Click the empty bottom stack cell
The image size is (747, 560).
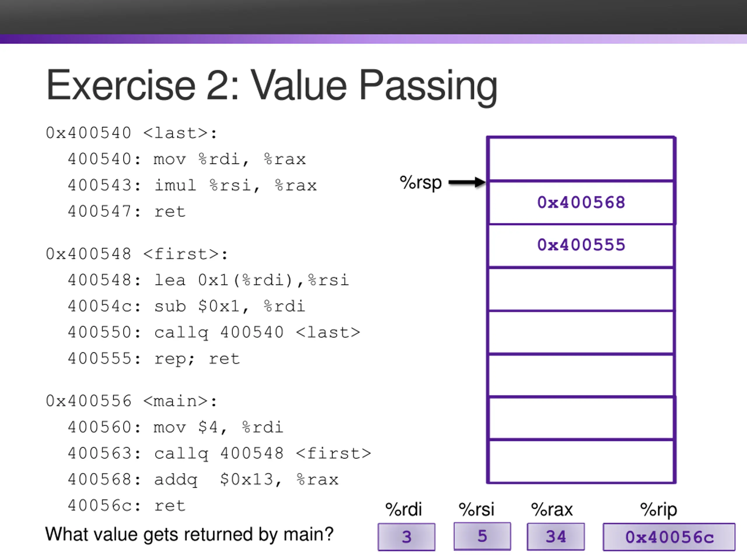581,461
